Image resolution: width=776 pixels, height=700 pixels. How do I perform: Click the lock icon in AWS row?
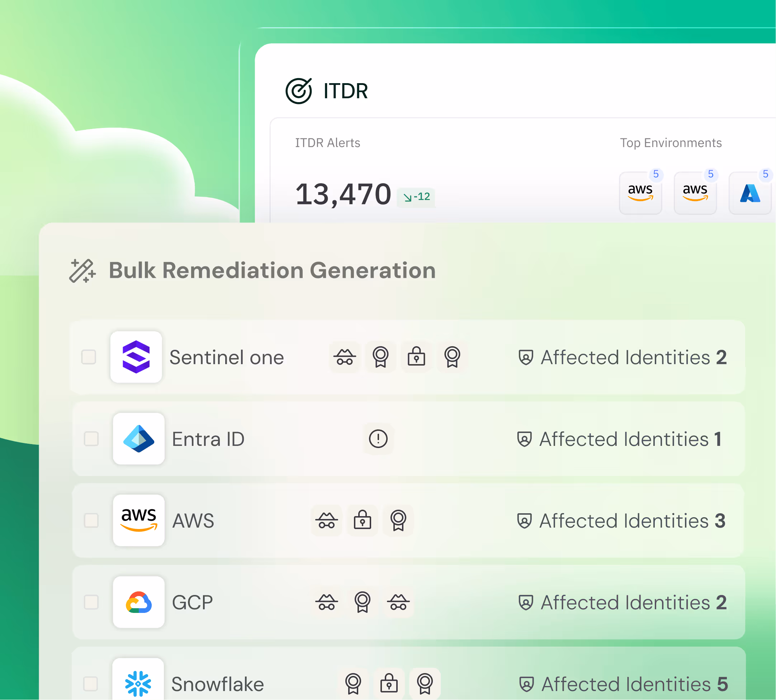pyautogui.click(x=363, y=520)
